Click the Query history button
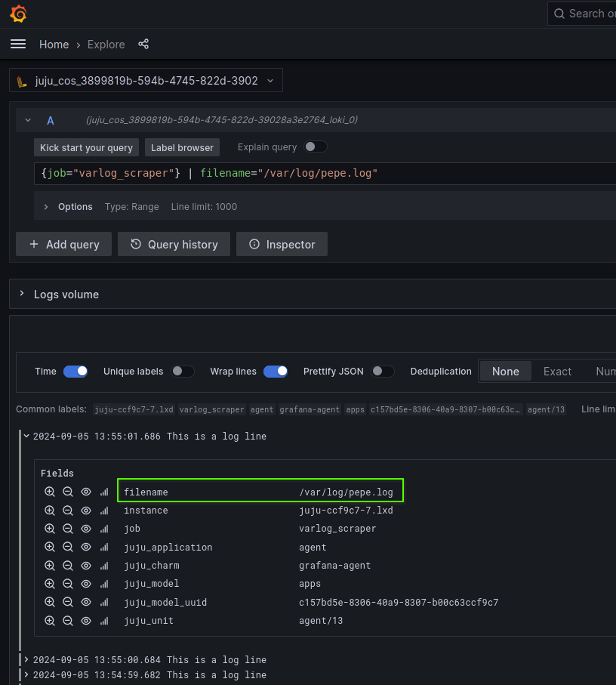Image resolution: width=616 pixels, height=685 pixels. click(x=174, y=244)
